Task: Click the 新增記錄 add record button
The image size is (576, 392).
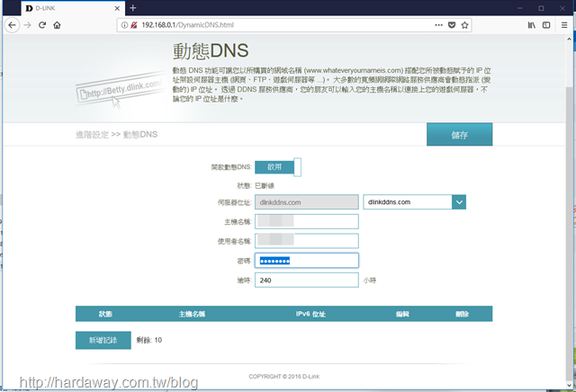Action: pyautogui.click(x=103, y=340)
